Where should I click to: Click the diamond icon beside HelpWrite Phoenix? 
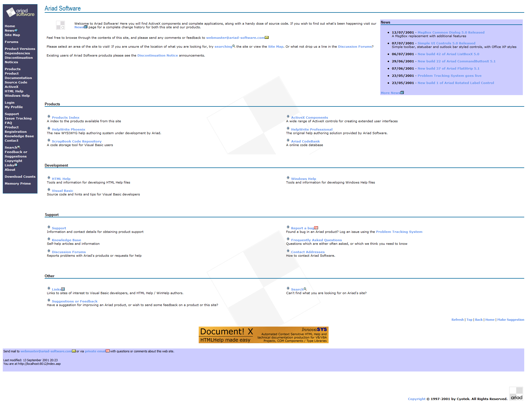click(49, 128)
